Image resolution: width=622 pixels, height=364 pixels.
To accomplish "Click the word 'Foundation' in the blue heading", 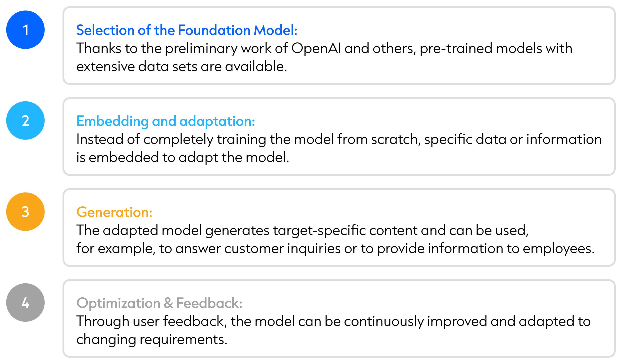I will click(214, 30).
